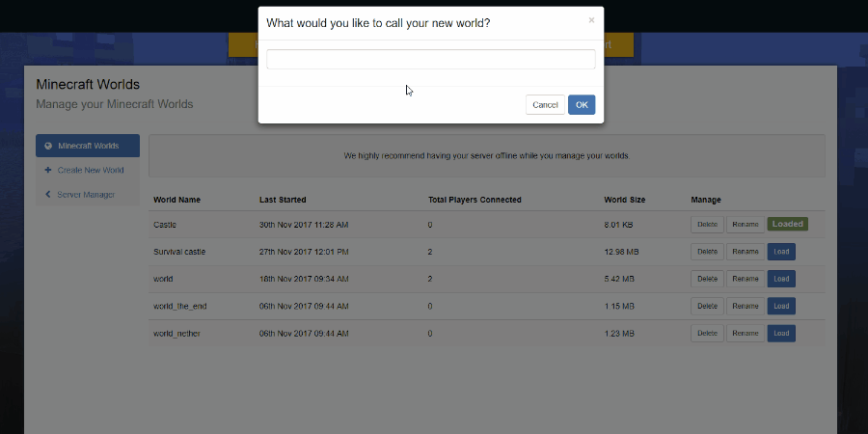Click the Manage column header

706,200
